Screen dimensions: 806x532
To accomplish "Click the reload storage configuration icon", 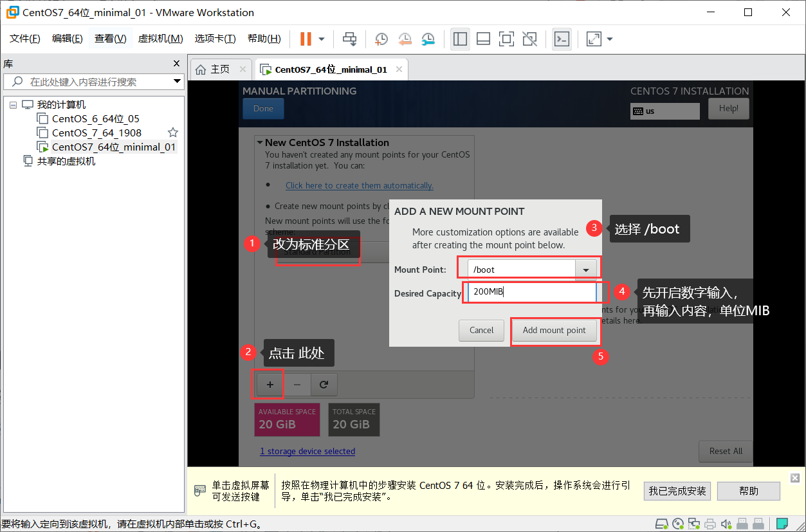I will point(324,385).
